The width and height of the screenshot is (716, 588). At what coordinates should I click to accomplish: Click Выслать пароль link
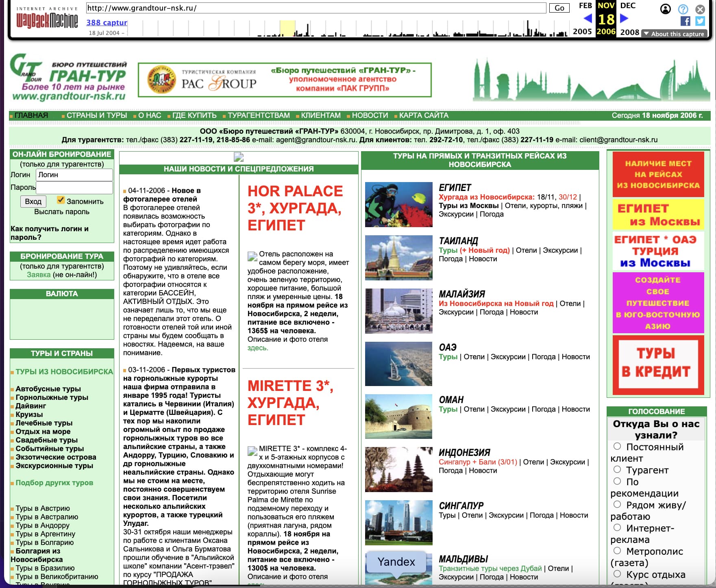pyautogui.click(x=62, y=212)
